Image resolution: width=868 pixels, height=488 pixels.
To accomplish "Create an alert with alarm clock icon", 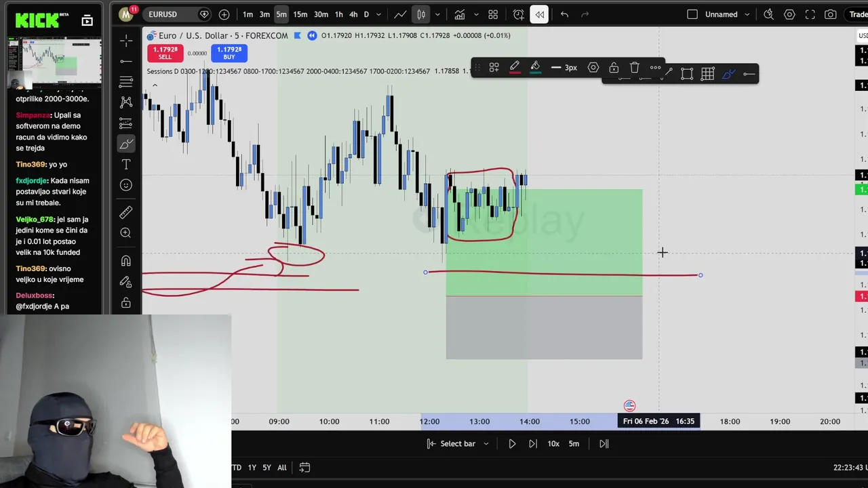I will coord(519,14).
